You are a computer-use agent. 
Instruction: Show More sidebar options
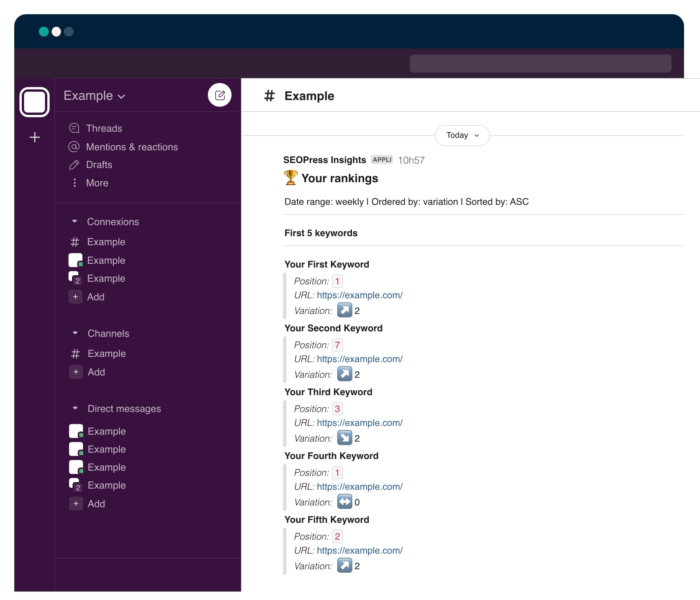coord(97,183)
